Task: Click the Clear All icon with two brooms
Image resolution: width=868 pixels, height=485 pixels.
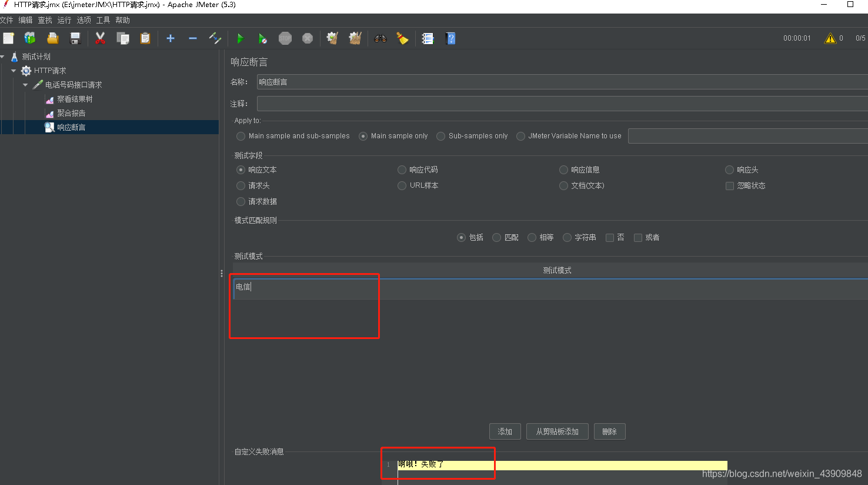Action: tap(355, 38)
